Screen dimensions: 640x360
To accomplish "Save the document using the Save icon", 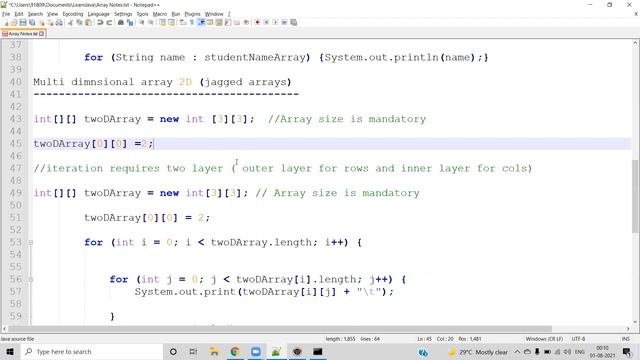I will pos(23,22).
